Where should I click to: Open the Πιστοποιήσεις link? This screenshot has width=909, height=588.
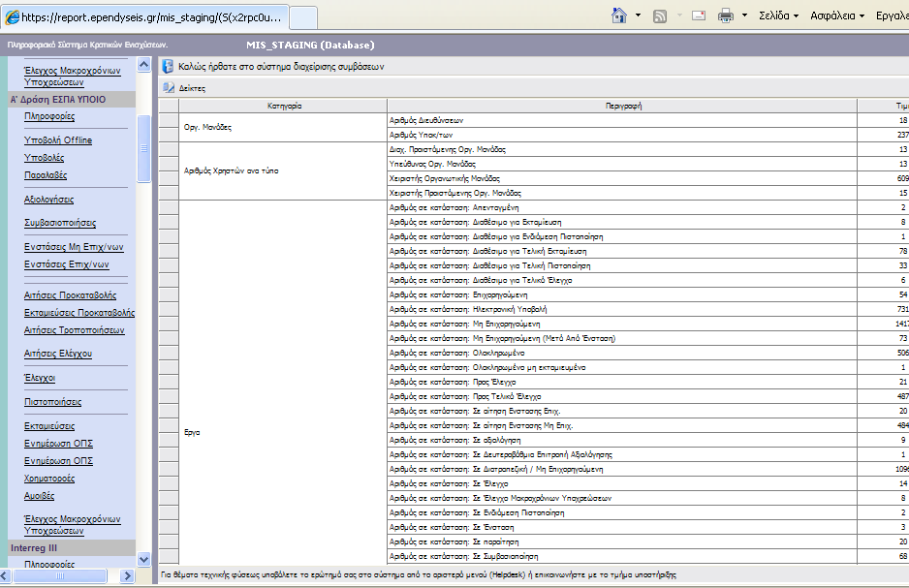[x=52, y=402]
